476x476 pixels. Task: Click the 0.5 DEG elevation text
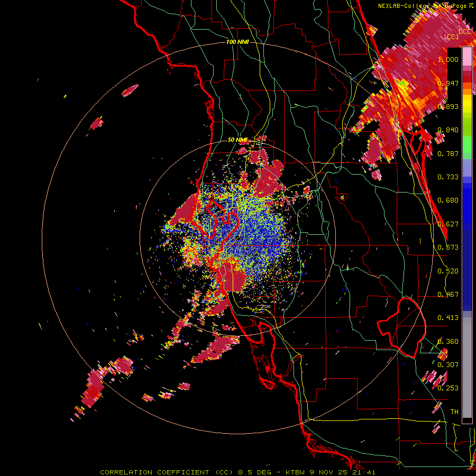pos(254,472)
